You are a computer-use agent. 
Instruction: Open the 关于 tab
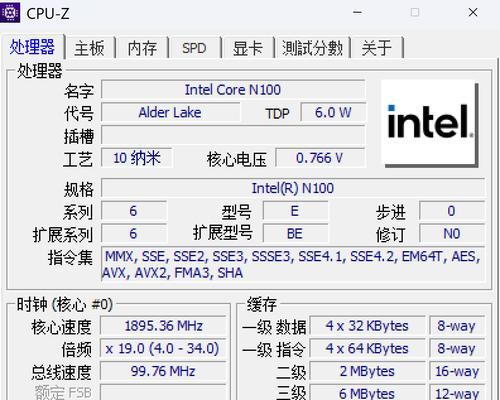tap(377, 48)
